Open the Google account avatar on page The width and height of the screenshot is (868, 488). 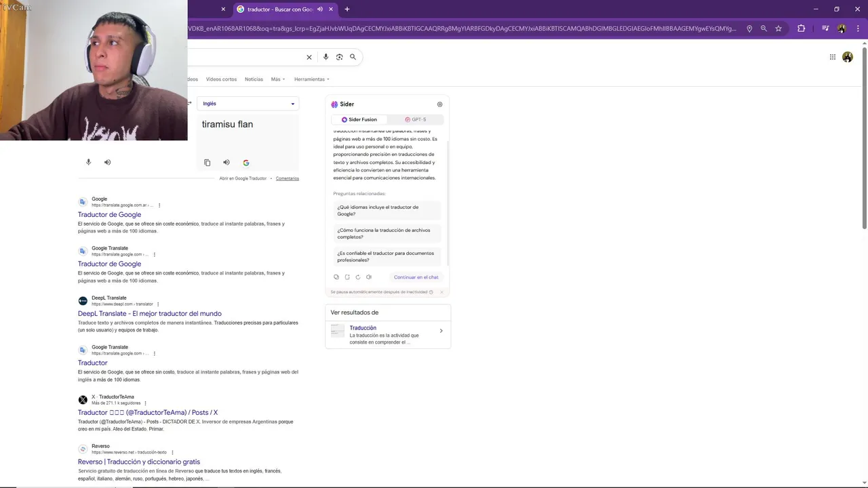848,57
